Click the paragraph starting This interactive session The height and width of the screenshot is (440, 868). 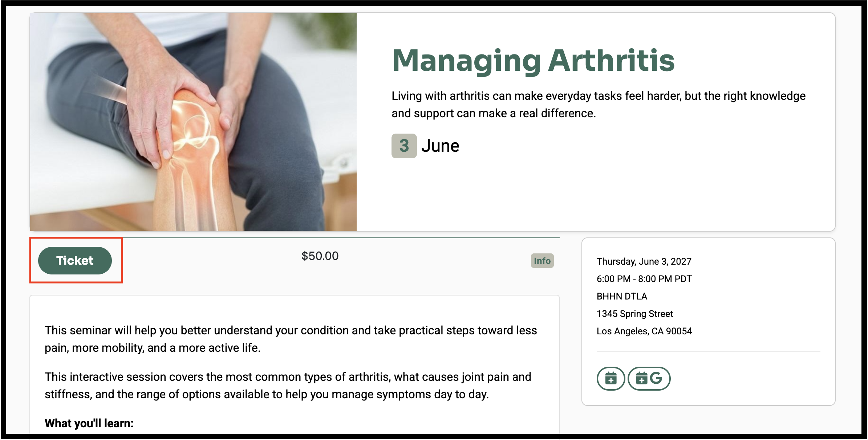pos(288,386)
